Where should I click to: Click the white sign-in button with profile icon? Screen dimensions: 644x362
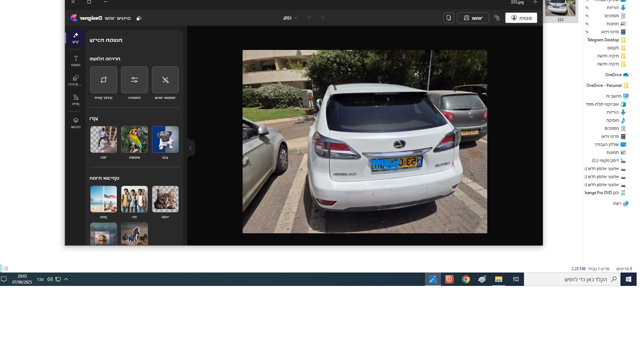(x=521, y=18)
